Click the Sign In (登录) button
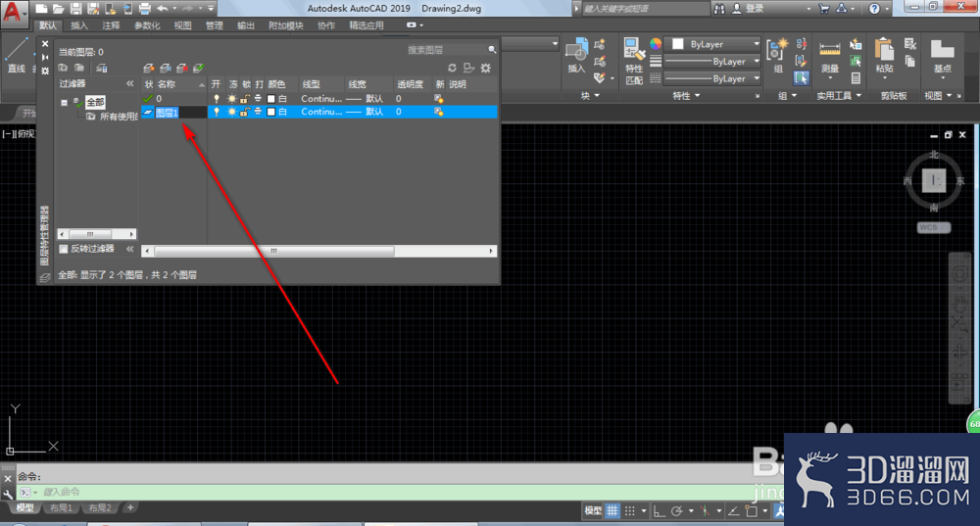980x526 pixels. click(x=748, y=8)
